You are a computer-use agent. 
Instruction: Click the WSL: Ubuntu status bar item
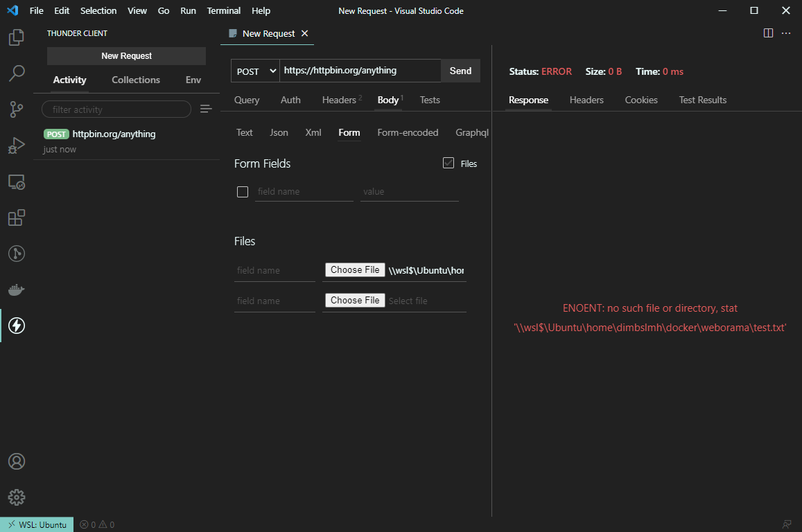click(x=36, y=524)
